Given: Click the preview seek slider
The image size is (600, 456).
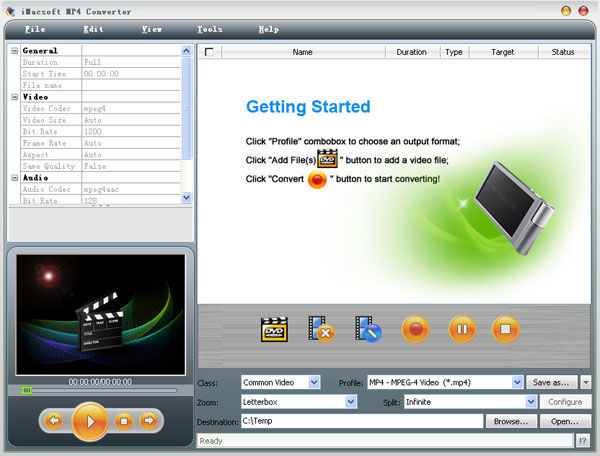Looking at the screenshot, I should (98, 390).
